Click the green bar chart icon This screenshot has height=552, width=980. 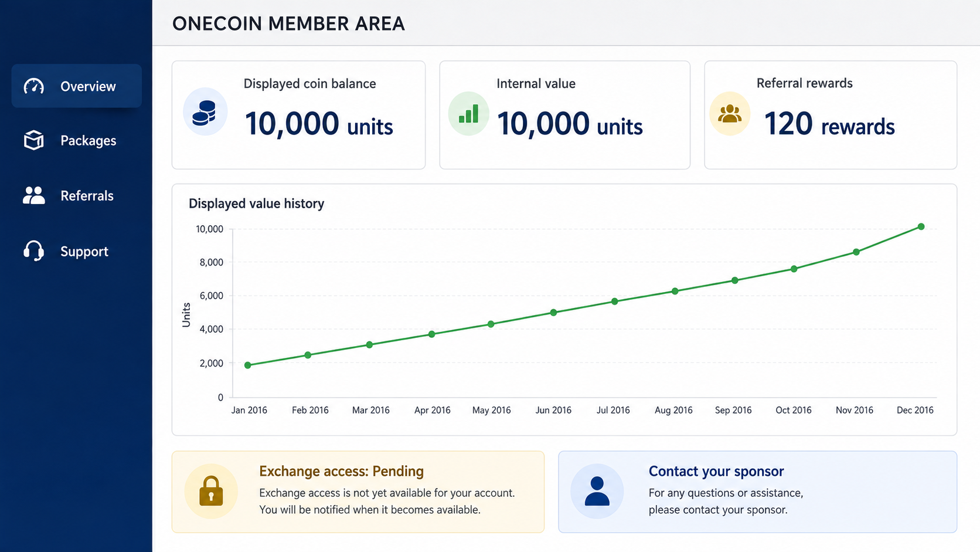point(469,114)
